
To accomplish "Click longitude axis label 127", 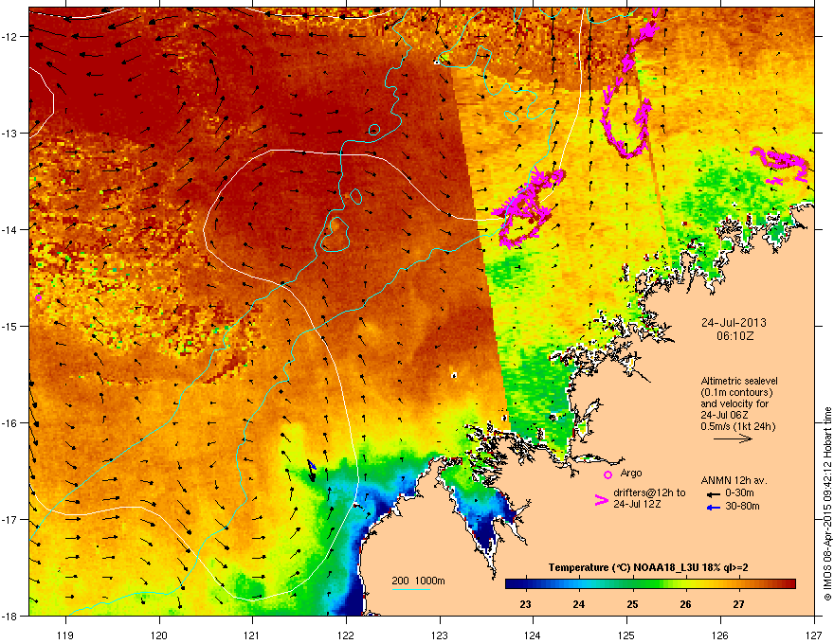I will point(814,635).
